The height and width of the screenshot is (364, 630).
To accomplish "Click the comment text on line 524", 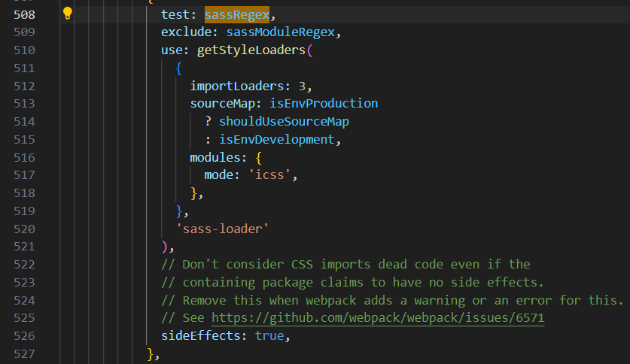I will (392, 300).
